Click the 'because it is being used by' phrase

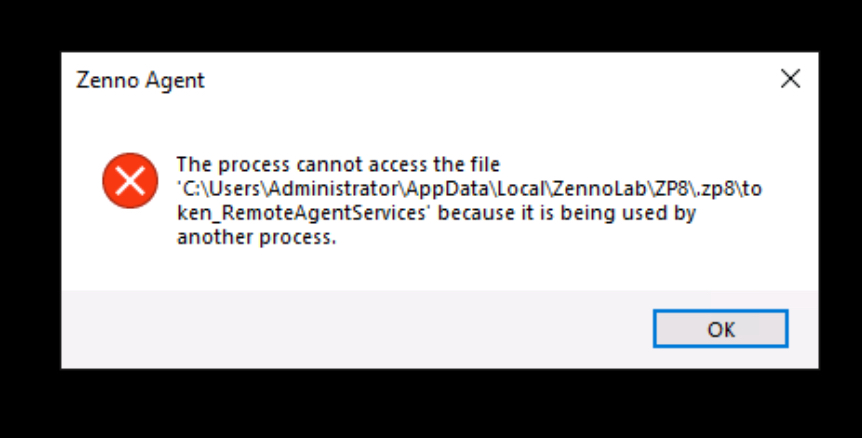(567, 213)
